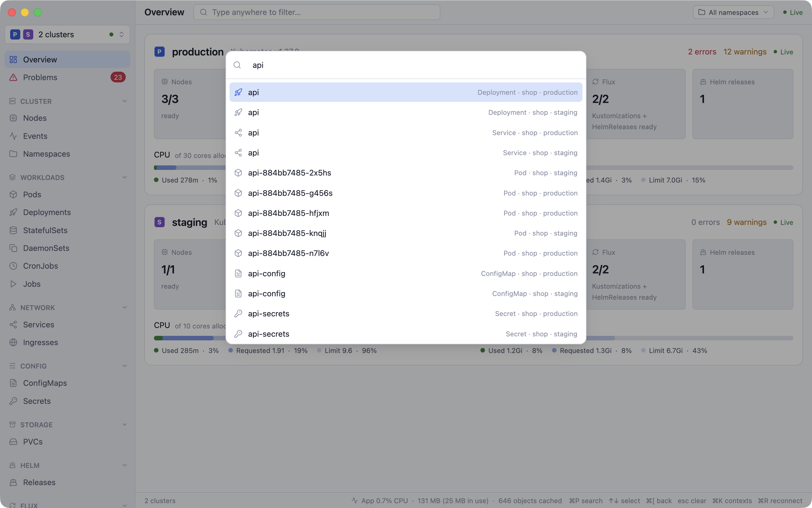This screenshot has width=812, height=508.
Task: Select api Deployment in shop production
Action: (x=406, y=92)
